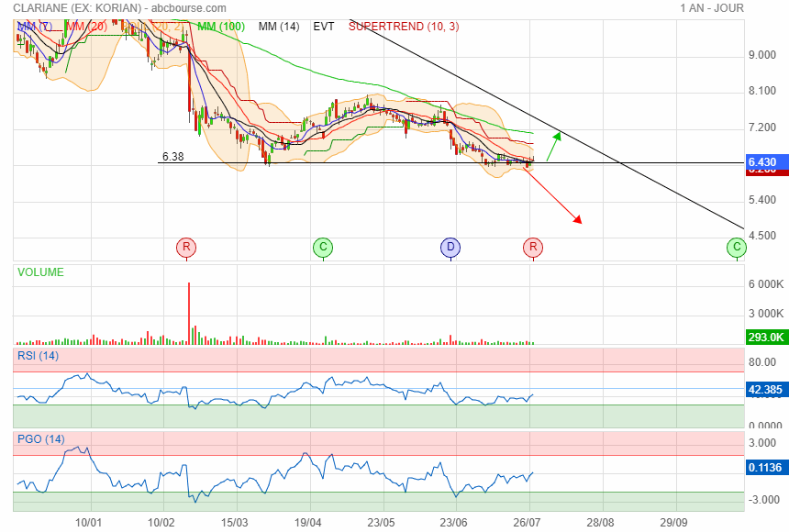Click the volume value badge 293.0K

pyautogui.click(x=766, y=337)
